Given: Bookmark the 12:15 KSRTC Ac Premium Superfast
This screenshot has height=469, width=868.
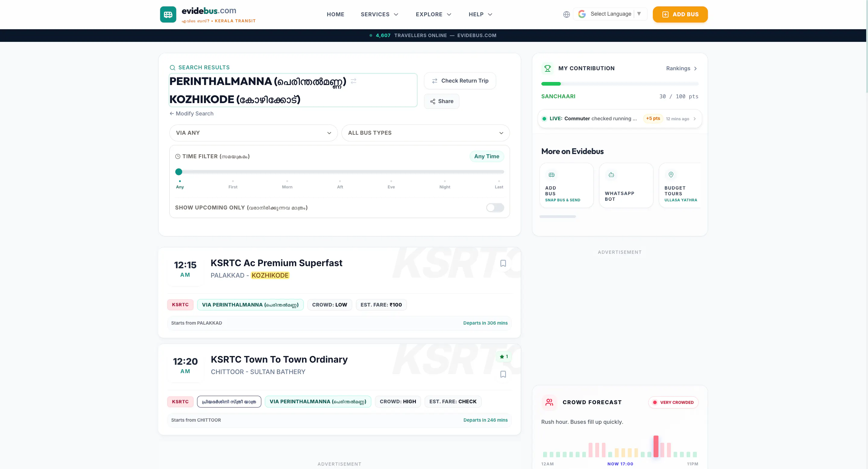Looking at the screenshot, I should [503, 263].
